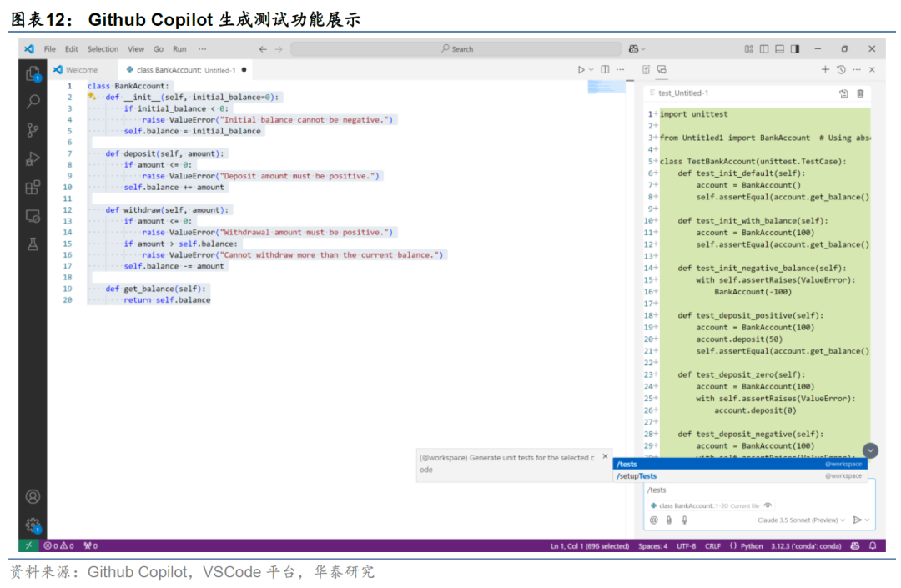This screenshot has height=588, width=901.
Task: Expand the send button dropdown arrow
Action: (868, 520)
